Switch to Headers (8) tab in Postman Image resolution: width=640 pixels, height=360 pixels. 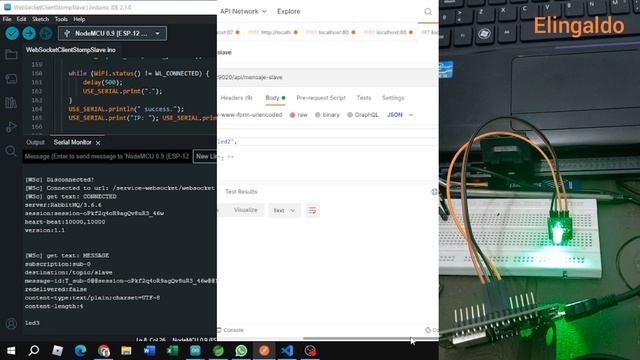tap(236, 98)
